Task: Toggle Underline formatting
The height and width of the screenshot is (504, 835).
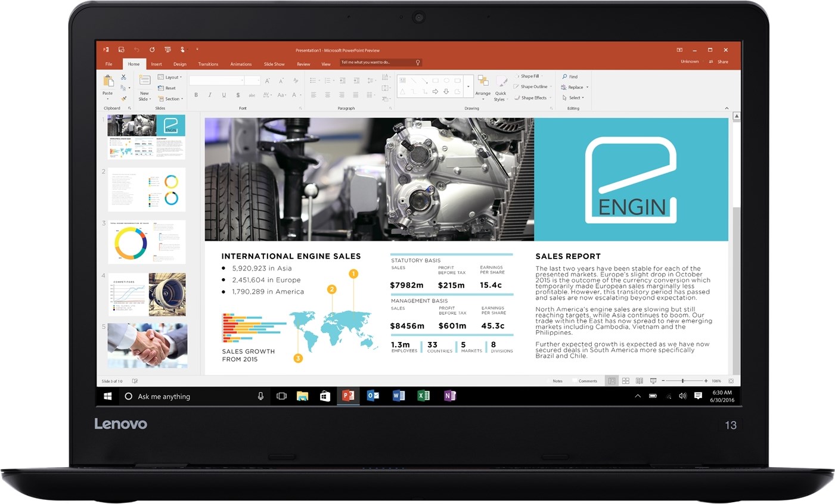Action: (224, 95)
